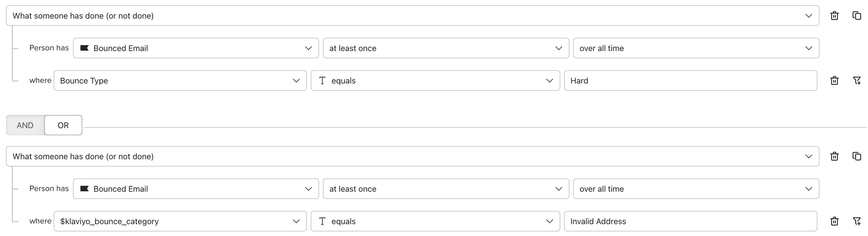Duplicate the second condition using copy icon

(x=856, y=156)
